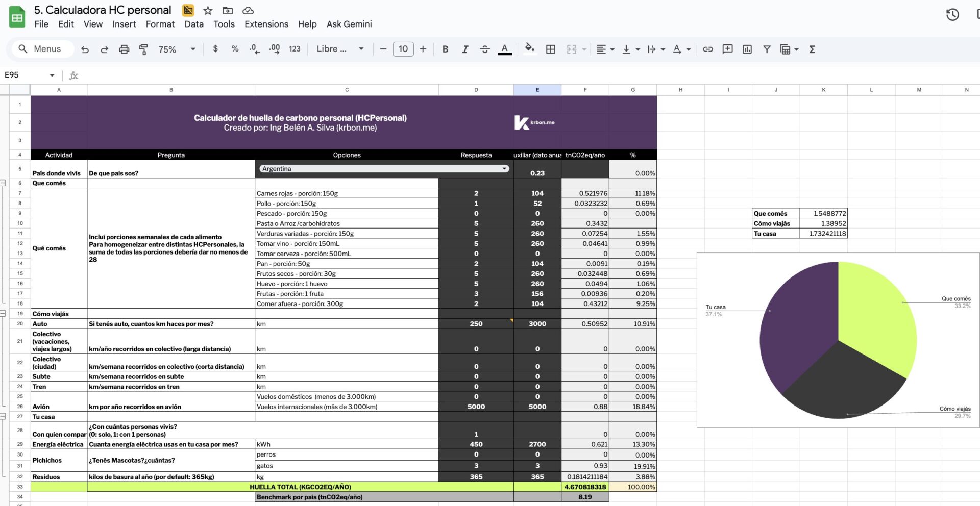Collapse the Que comés row group
The image size is (980, 506).
coord(3,183)
